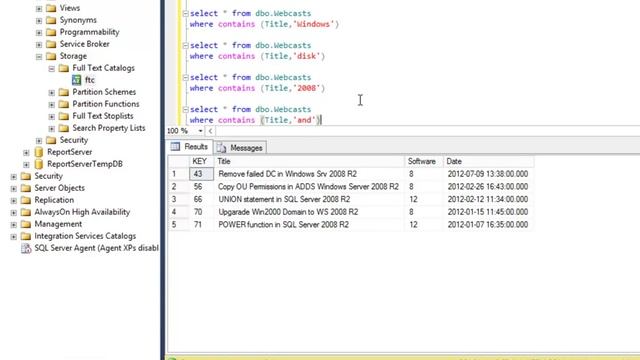Screen dimensions: 640x360
Task: Expand the AlwaysOn High Availability node
Action: pos(13,213)
